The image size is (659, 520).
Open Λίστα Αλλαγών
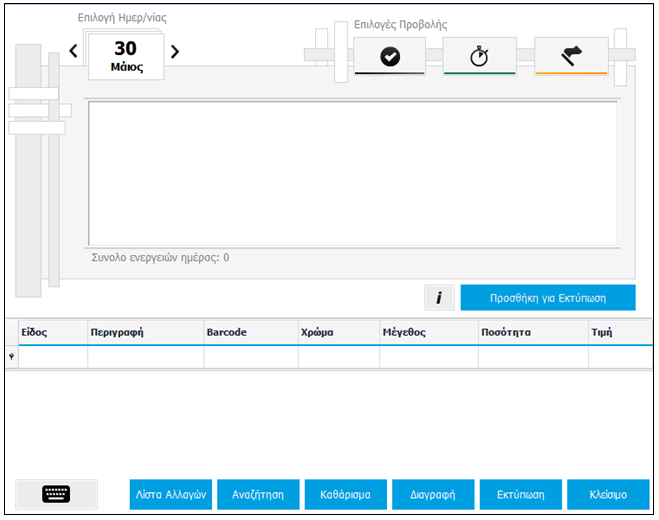(x=171, y=494)
